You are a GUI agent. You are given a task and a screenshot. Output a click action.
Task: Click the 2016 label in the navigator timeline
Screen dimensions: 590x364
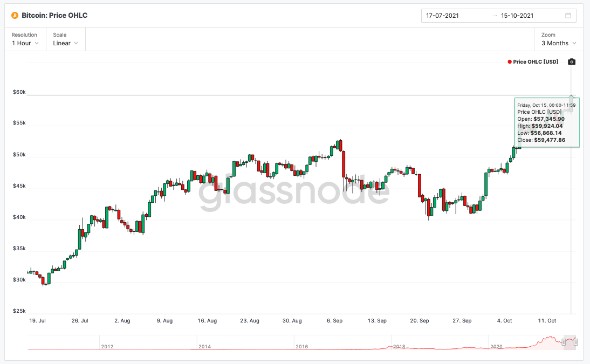point(302,347)
